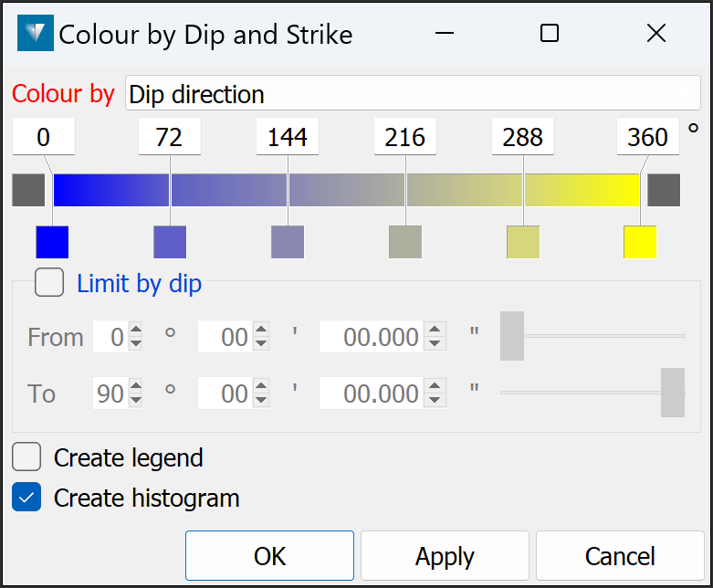713x588 pixels.
Task: Click the grey middle swatch under 216
Action: 405,242
